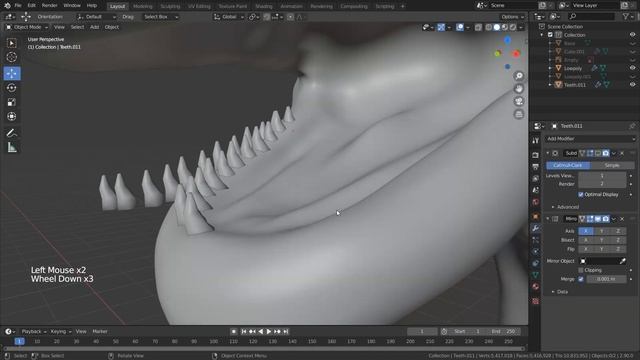Click the viewport zoom magnifier icon
Viewport: 640px width, 360px height.
tap(519, 76)
